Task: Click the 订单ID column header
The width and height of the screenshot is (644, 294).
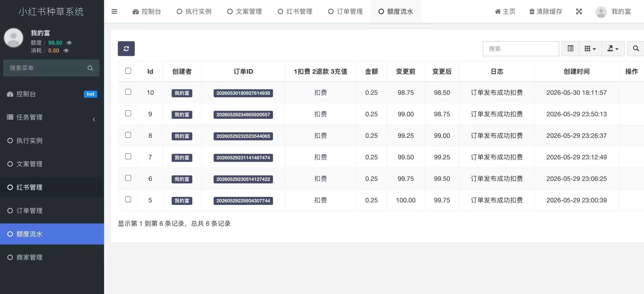Action: tap(243, 71)
